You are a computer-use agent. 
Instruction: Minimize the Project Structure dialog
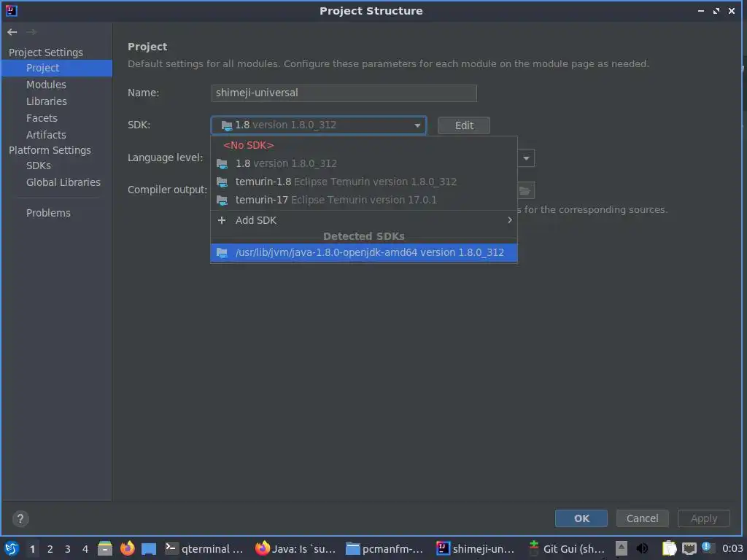[701, 10]
